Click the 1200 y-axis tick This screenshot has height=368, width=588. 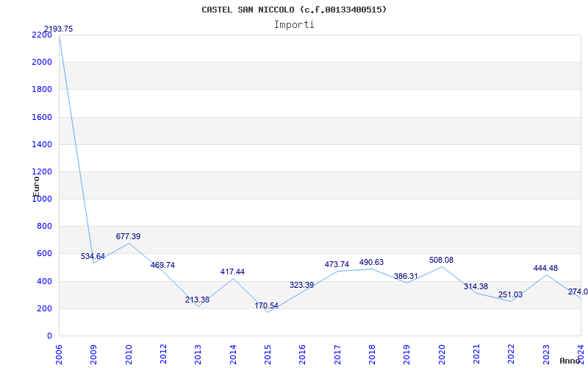coord(42,171)
